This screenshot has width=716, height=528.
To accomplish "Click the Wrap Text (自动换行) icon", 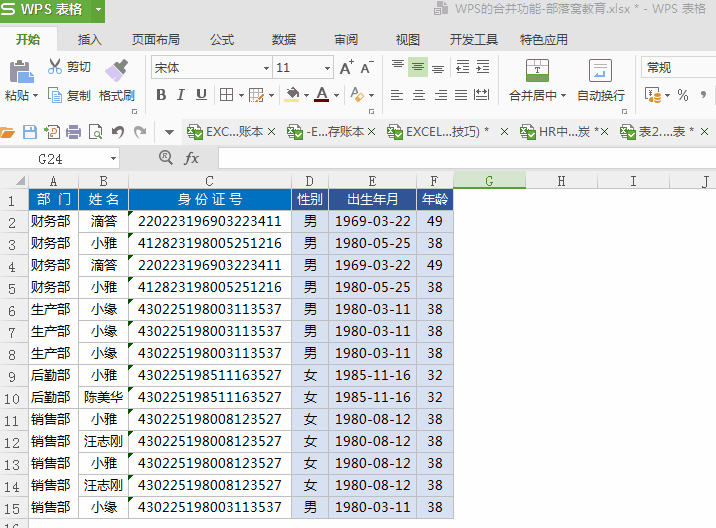I will tap(600, 71).
